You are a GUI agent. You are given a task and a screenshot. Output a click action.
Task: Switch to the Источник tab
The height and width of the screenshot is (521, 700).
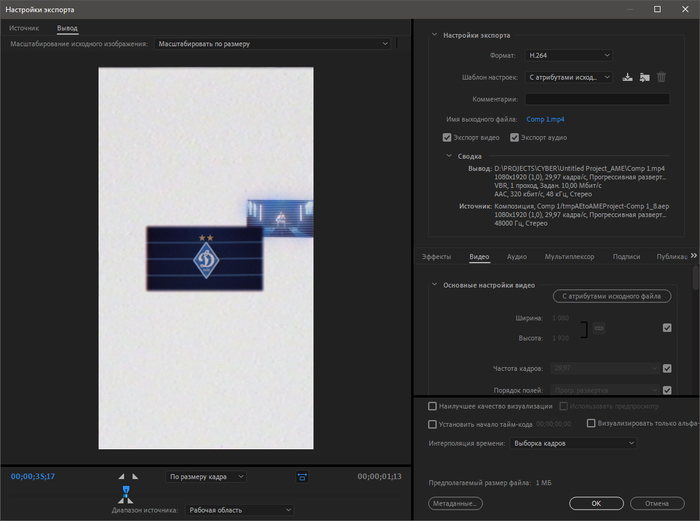24,28
